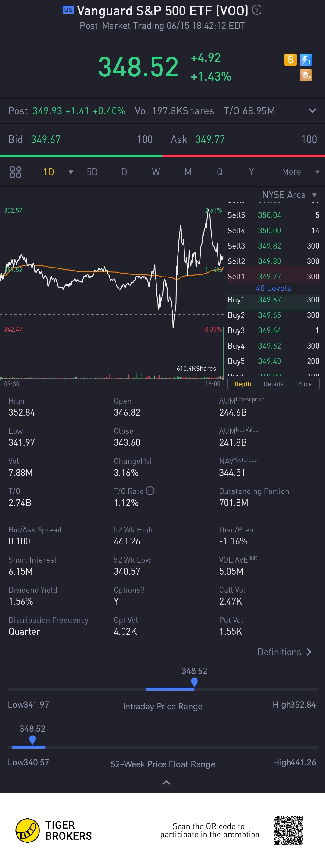Tap the Short Interest 6.15M value
This screenshot has width=325, height=868.
tap(20, 571)
